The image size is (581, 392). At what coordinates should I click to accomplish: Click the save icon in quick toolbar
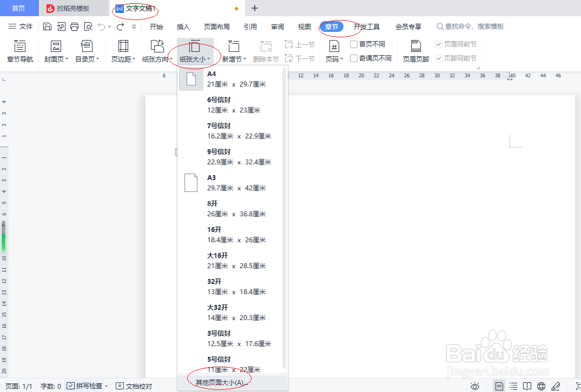click(x=47, y=26)
